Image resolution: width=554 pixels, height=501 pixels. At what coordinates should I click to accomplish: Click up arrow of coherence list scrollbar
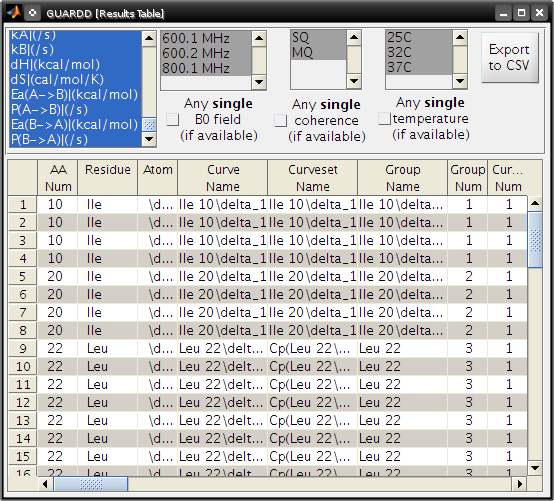coord(354,37)
